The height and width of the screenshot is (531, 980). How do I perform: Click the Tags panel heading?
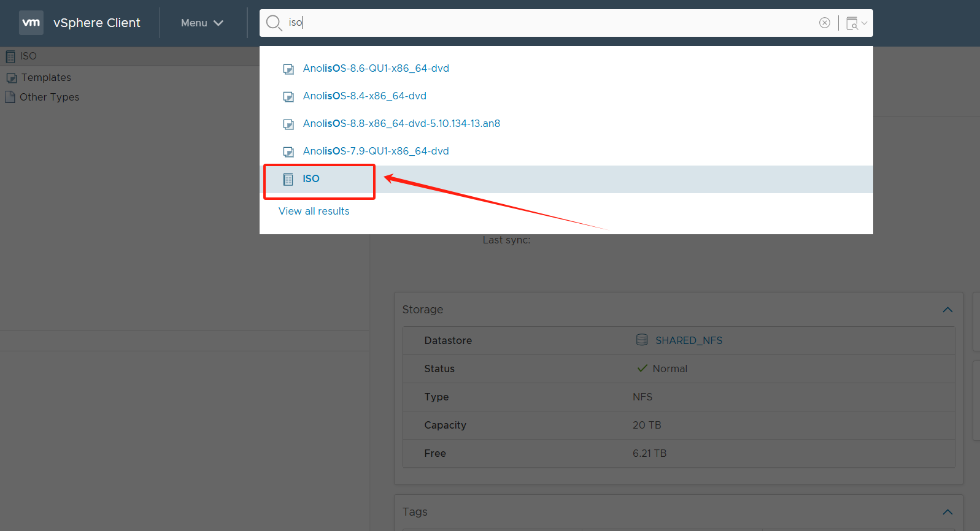tap(415, 512)
